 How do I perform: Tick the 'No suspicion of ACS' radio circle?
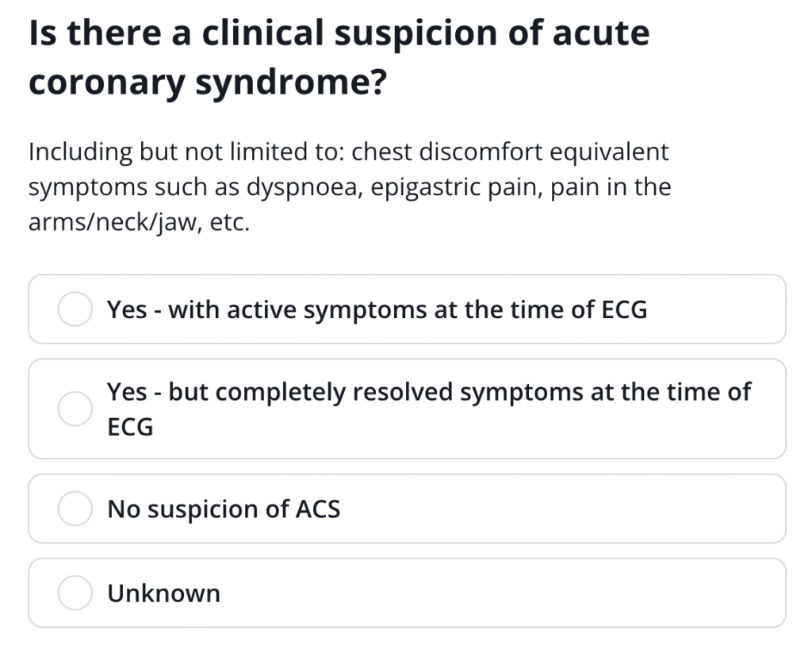[x=75, y=509]
